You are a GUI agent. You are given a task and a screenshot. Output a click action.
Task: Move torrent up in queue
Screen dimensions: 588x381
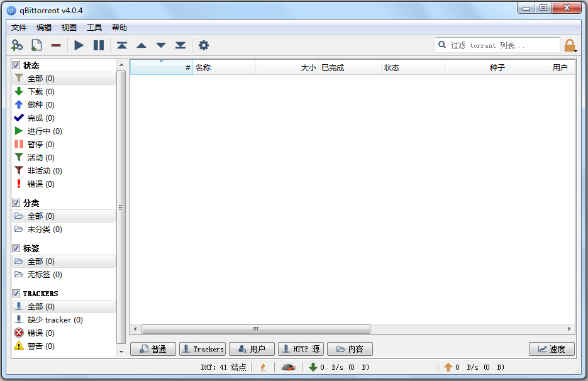click(x=141, y=45)
